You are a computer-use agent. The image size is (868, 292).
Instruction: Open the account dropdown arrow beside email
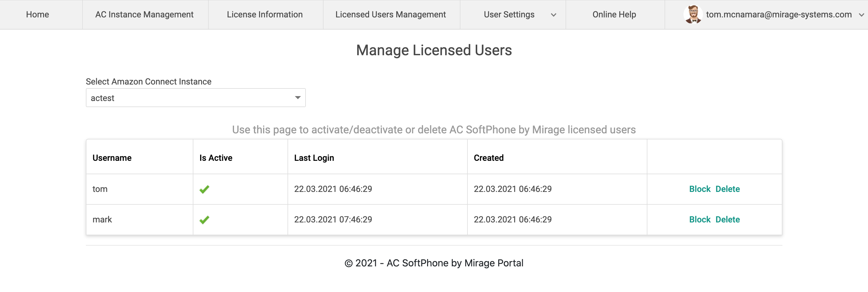click(861, 15)
